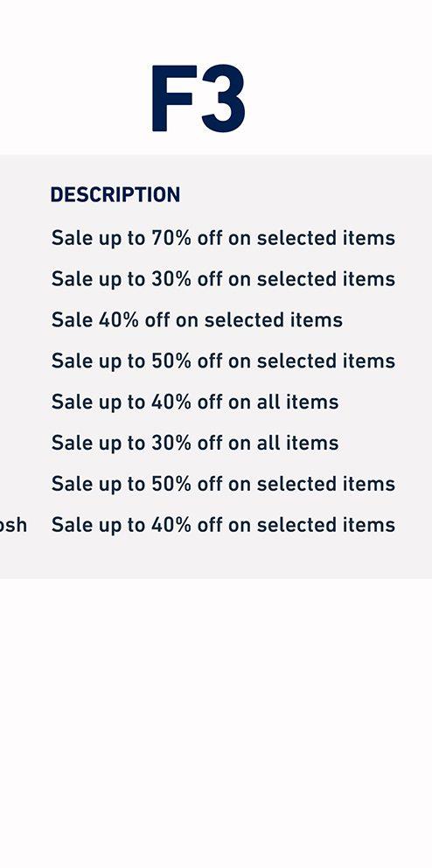Screen dimensions: 432x868
Task: Select "Sale up to 40% off on all items"
Action: click(195, 402)
